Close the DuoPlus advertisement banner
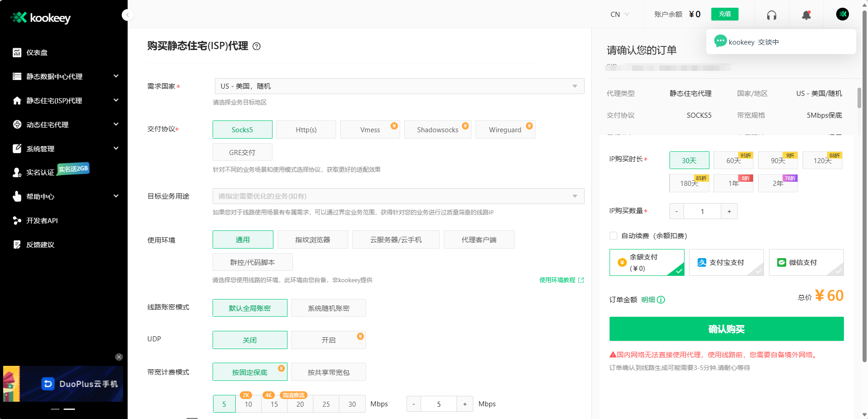 coord(119,357)
